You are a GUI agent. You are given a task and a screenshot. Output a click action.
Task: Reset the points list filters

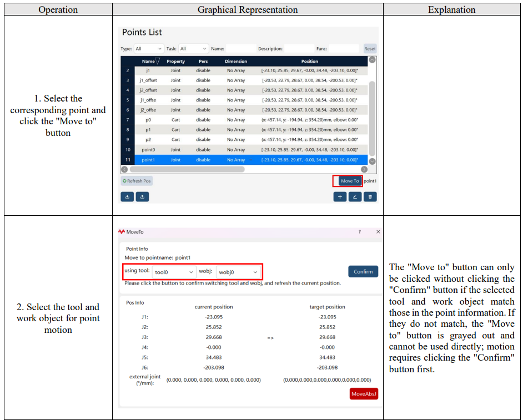370,49
